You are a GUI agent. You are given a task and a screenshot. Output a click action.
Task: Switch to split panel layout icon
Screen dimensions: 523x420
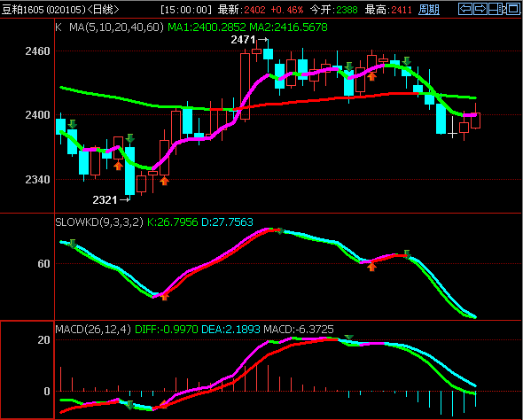point(495,9)
